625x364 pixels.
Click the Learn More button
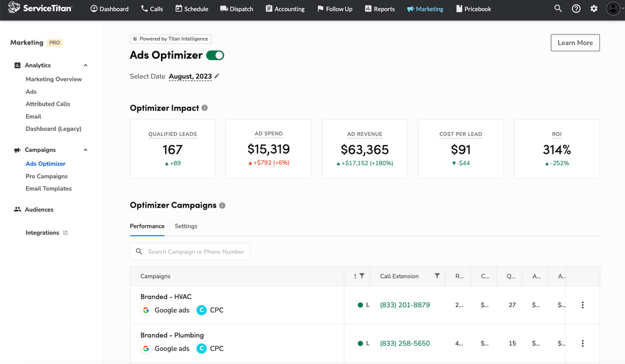tap(574, 43)
